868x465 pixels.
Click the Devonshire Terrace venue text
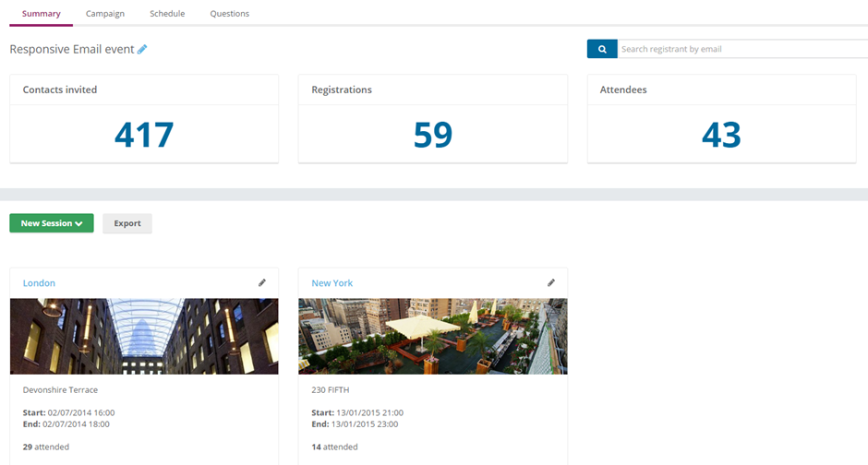[x=60, y=389]
